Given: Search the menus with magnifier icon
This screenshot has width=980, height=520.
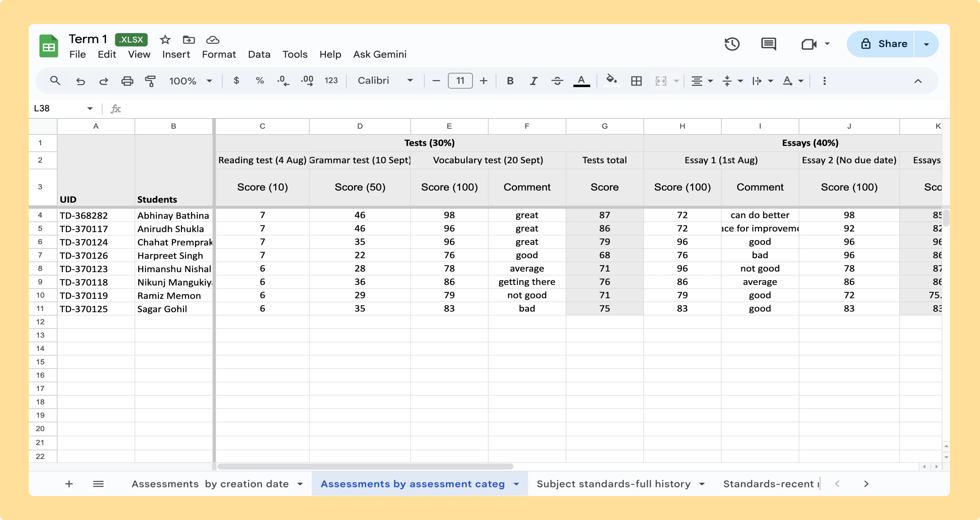Looking at the screenshot, I should pos(55,81).
